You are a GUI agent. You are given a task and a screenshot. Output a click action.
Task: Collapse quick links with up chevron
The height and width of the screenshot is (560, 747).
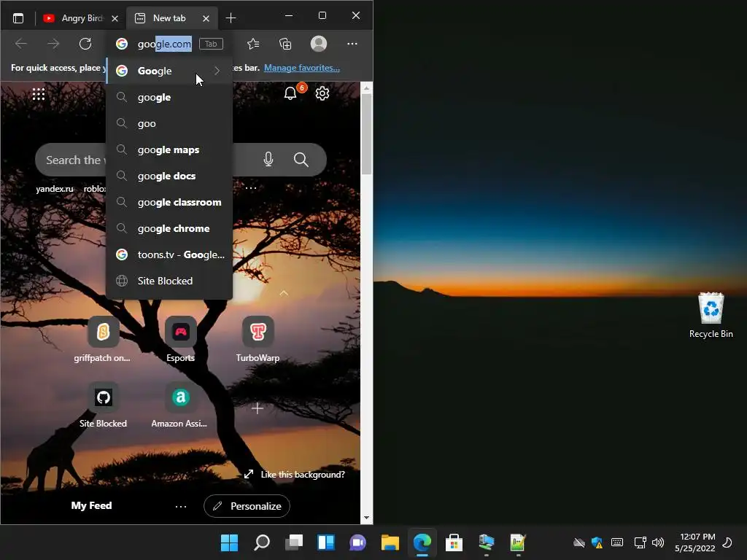pos(284,293)
